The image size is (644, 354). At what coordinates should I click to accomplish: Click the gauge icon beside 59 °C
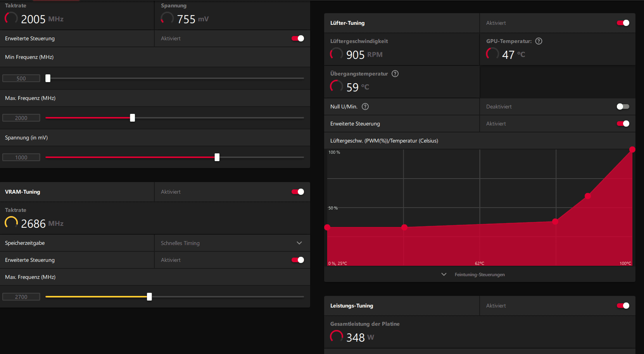[337, 86]
